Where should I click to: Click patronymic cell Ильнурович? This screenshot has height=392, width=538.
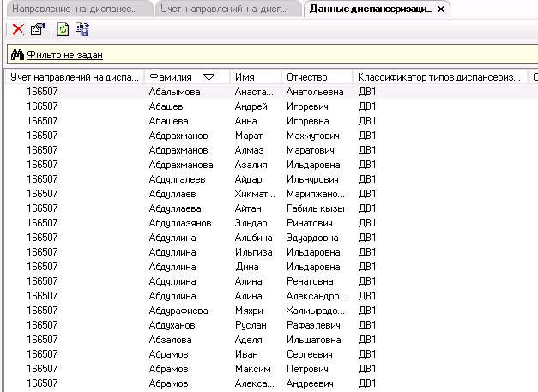point(312,179)
